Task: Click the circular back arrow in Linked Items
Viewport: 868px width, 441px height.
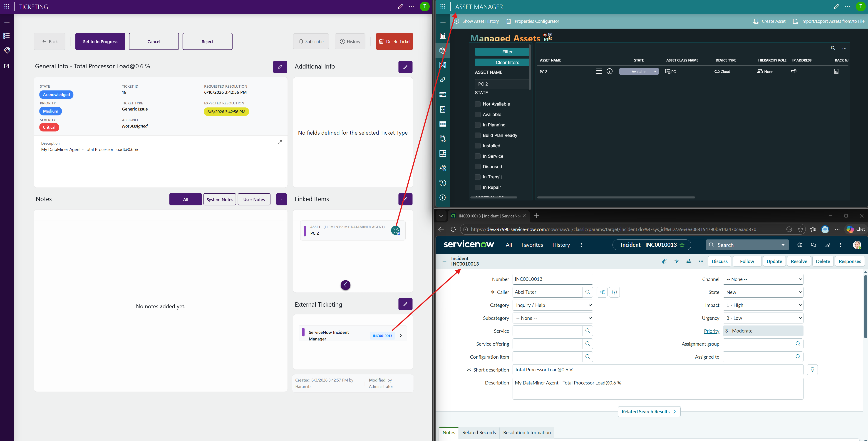Action: click(x=345, y=285)
